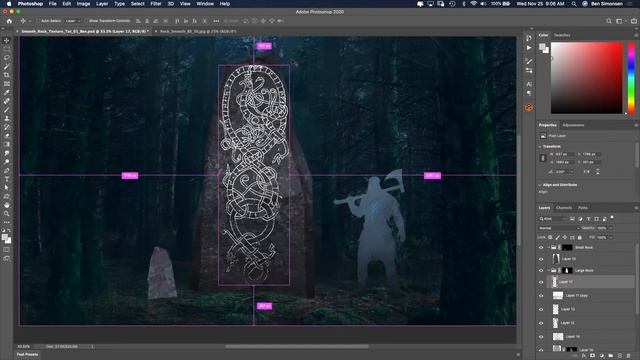Switch to the Adjustments tab

[x=573, y=125]
